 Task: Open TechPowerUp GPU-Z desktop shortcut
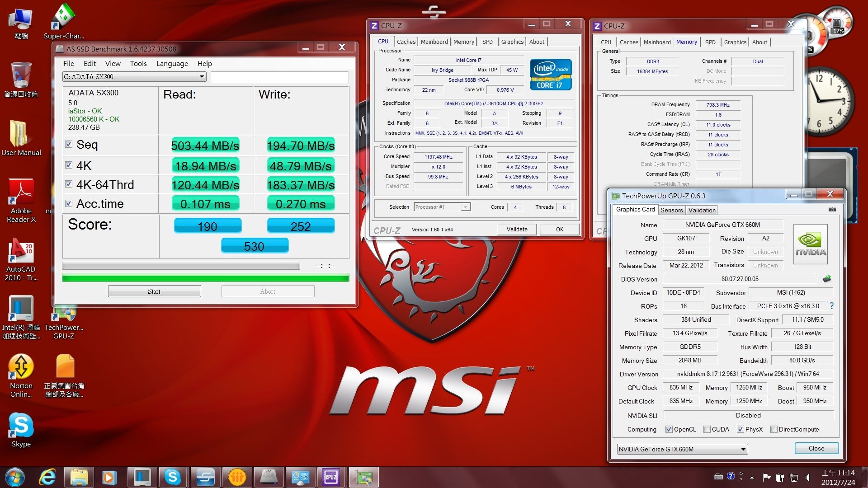point(64,323)
